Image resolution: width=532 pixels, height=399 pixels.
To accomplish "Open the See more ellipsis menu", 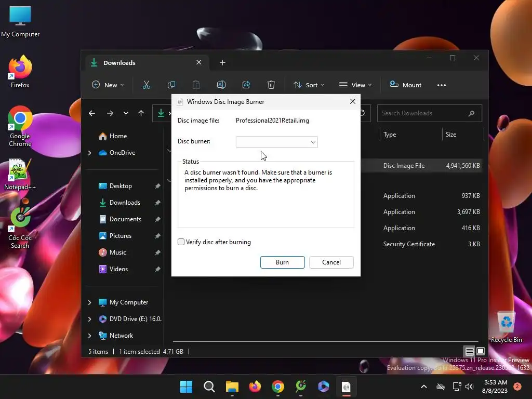I will (442, 85).
